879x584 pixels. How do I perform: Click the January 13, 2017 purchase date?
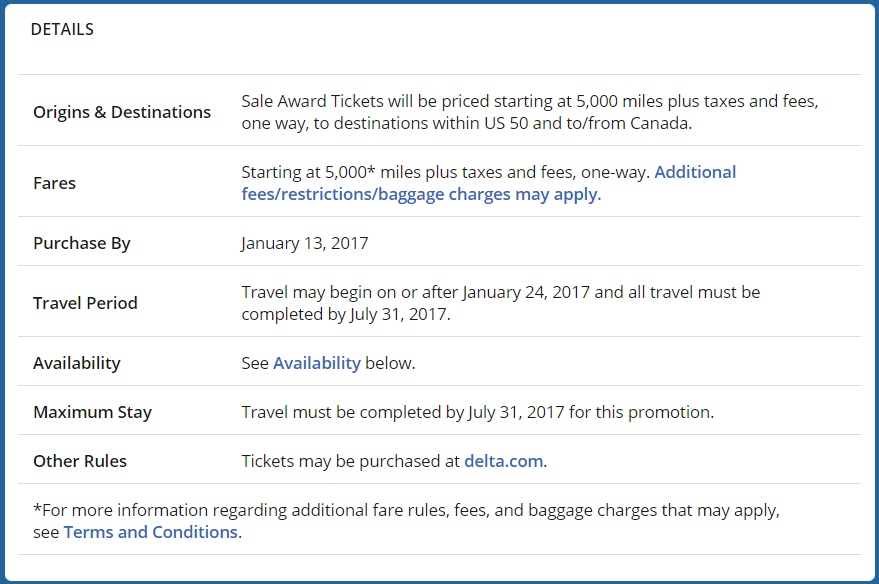[x=305, y=243]
